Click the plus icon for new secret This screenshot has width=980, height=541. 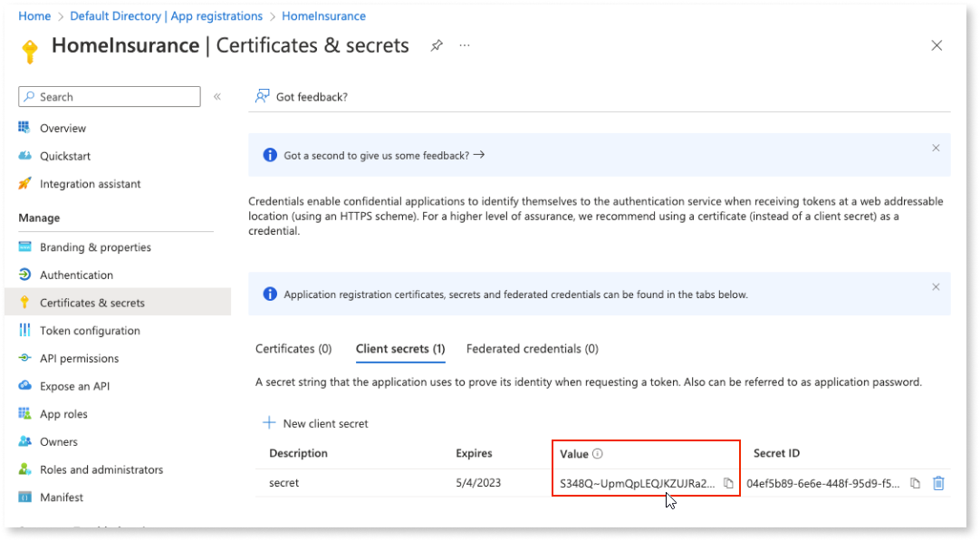pyautogui.click(x=269, y=423)
